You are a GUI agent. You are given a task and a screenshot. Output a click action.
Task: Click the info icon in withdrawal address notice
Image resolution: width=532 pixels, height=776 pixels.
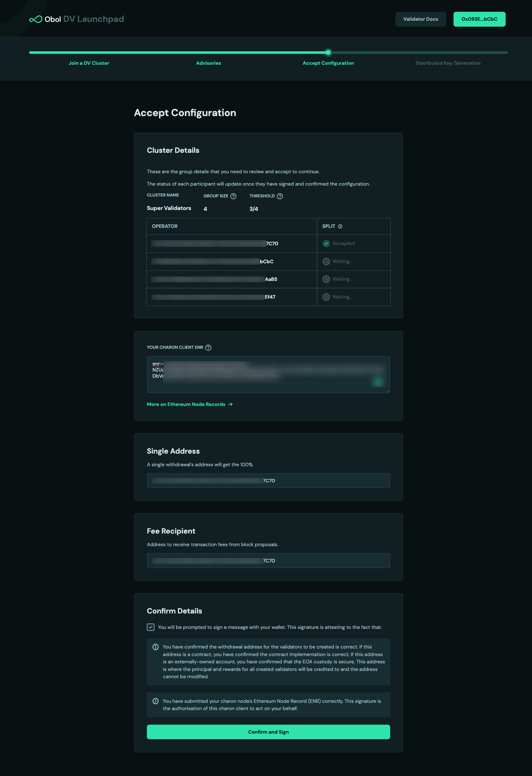pos(156,645)
